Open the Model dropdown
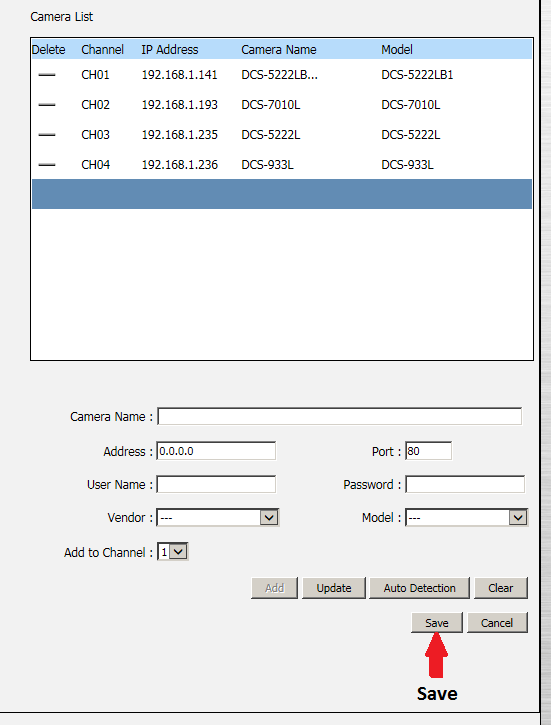The image size is (551, 725). point(466,517)
